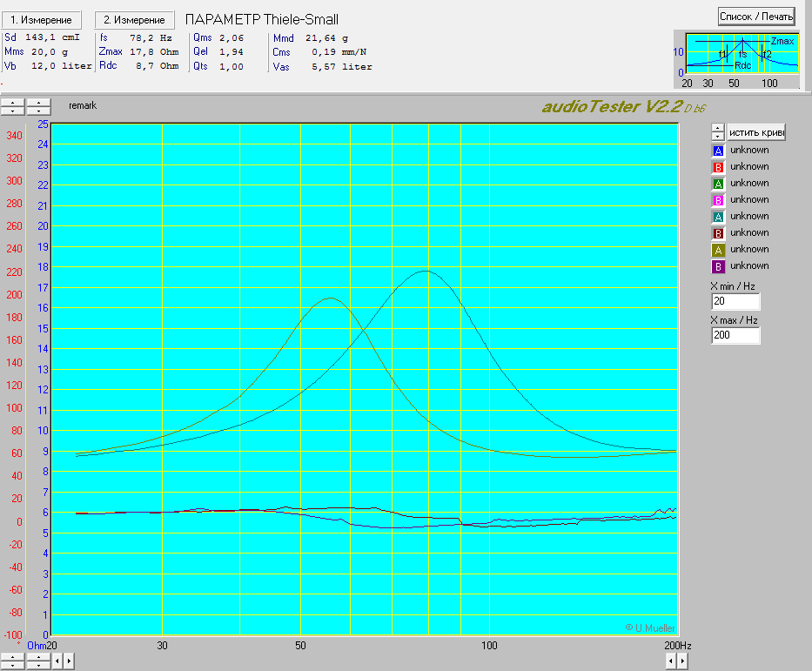
Task: Click the olive A curve icon
Action: pos(718,250)
